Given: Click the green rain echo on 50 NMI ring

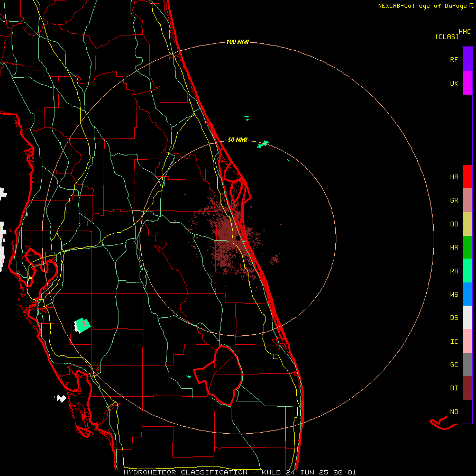Looking at the screenshot, I should [x=263, y=144].
